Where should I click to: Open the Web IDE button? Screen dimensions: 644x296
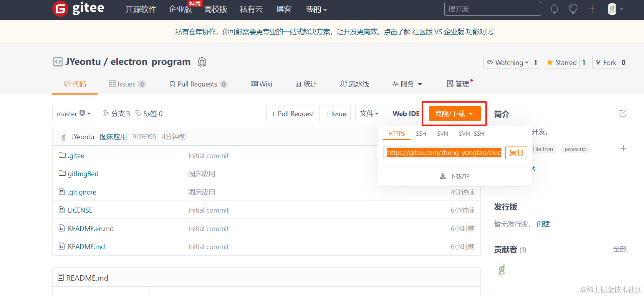point(406,113)
